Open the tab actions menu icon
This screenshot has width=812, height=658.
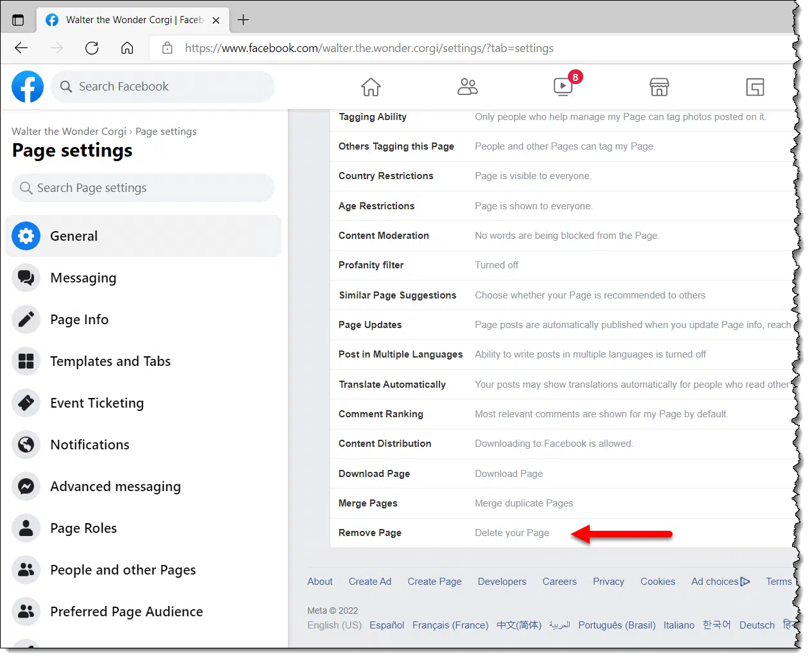18,20
